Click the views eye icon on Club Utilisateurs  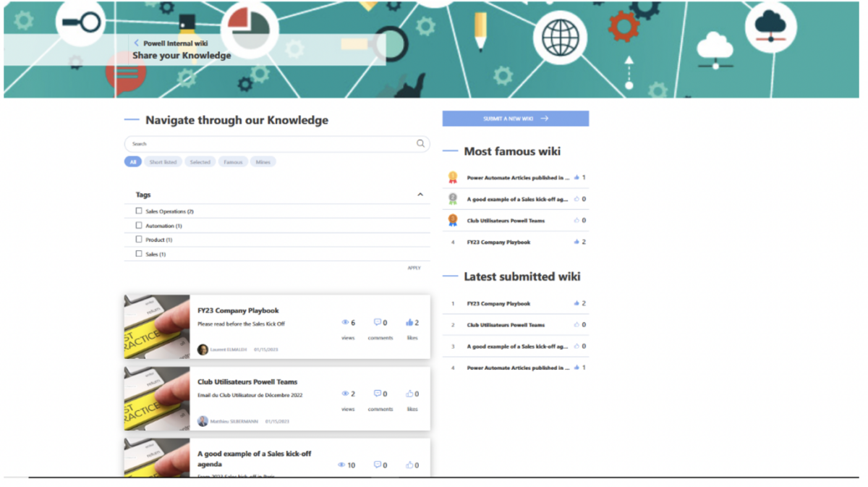pos(345,394)
